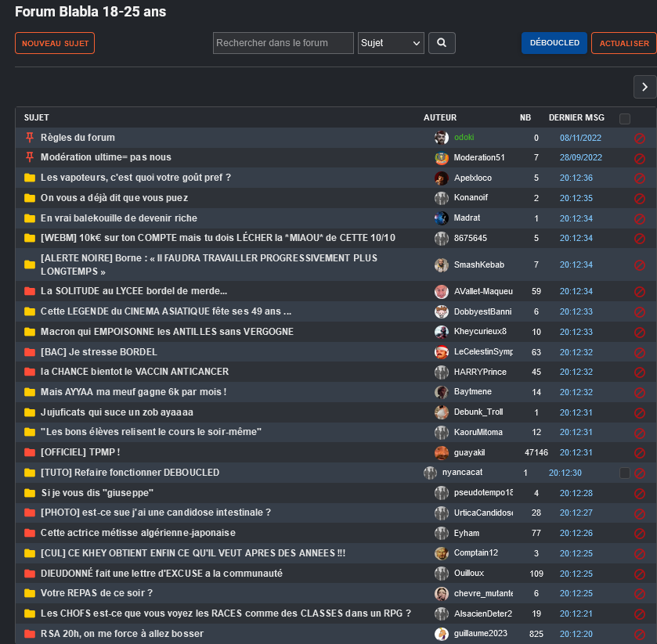This screenshot has height=644, width=657.
Task: Tick the select-all checkbox in table header
Action: tap(624, 119)
